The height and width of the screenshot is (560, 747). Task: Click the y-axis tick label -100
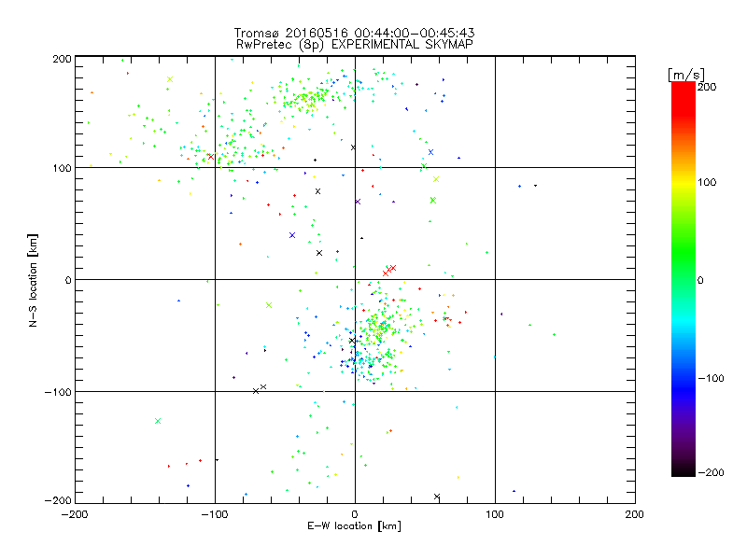click(58, 392)
